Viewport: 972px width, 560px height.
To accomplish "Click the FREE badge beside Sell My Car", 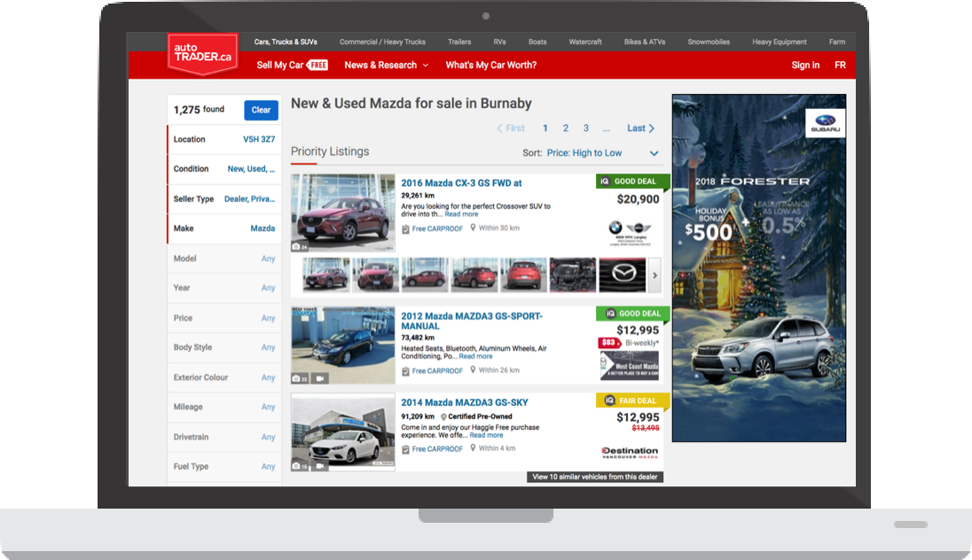I will [317, 65].
